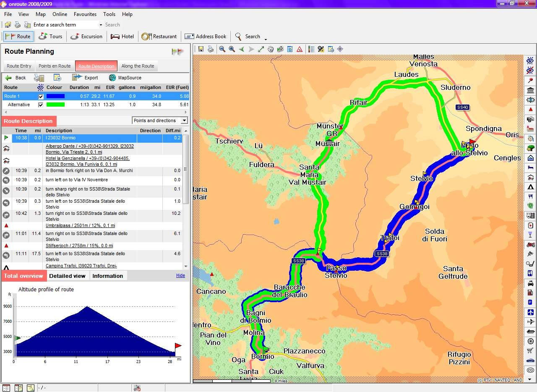Open Alberg​o Dante hotel link
The width and height of the screenshot is (537, 392).
90,149
